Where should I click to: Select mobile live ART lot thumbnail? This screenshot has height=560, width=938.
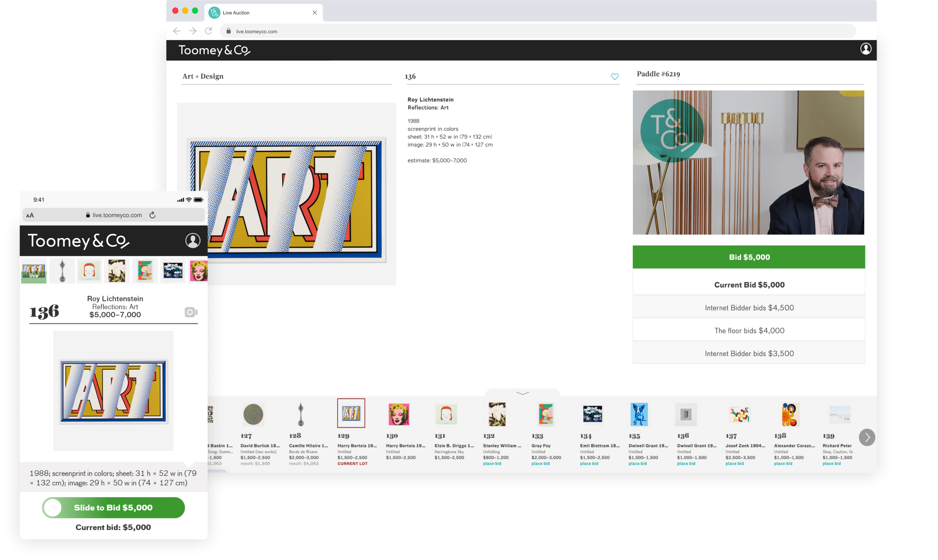(x=34, y=270)
